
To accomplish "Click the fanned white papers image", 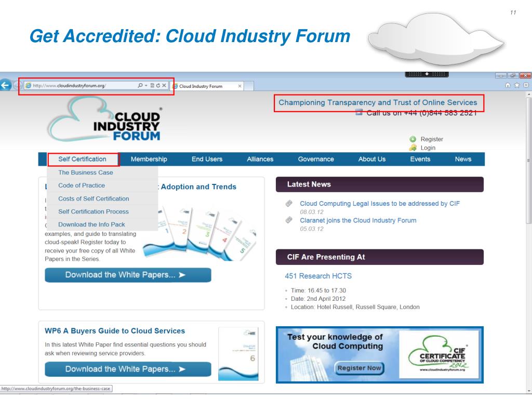I will click(199, 233).
